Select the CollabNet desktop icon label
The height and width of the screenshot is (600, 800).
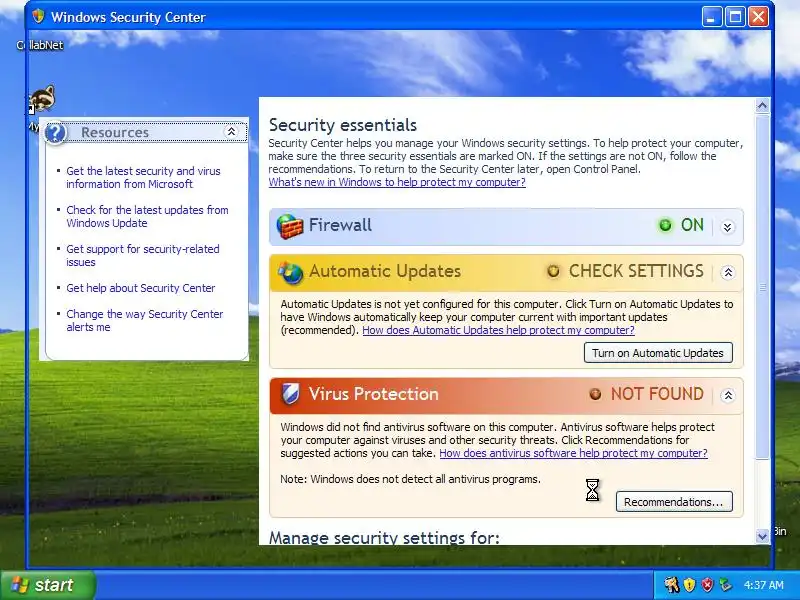click(40, 45)
